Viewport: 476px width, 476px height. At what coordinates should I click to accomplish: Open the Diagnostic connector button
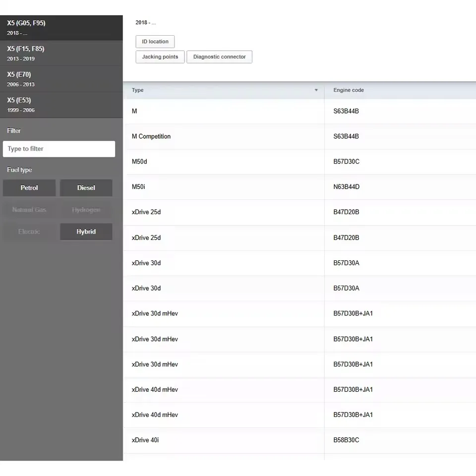(x=219, y=57)
